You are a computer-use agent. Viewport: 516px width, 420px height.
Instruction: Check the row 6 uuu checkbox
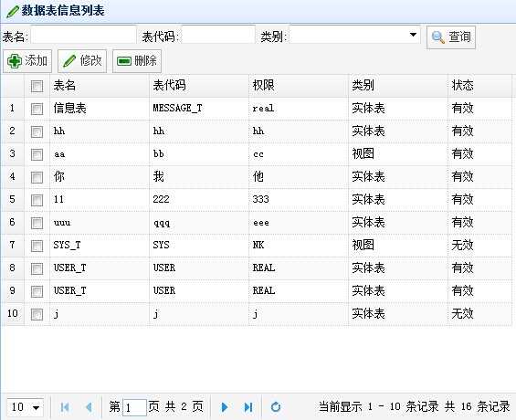point(37,223)
